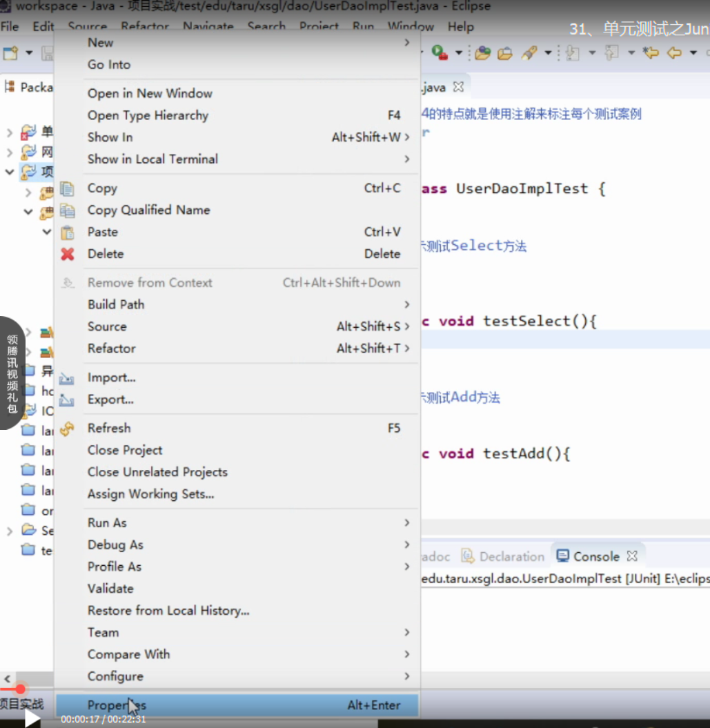
Task: Open the File menu
Action: 10,26
